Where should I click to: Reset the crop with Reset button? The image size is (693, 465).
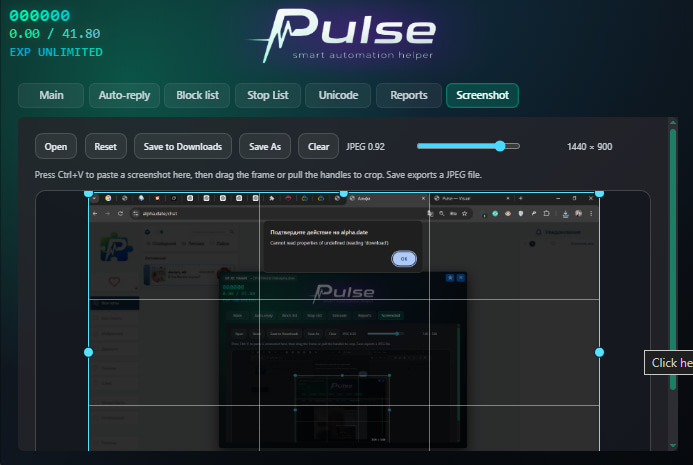106,146
